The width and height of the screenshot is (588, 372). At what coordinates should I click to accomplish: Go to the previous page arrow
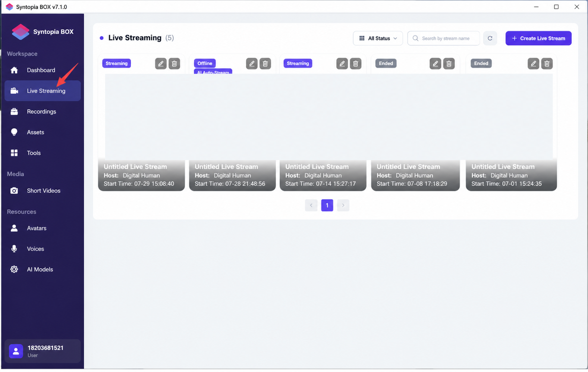point(311,205)
